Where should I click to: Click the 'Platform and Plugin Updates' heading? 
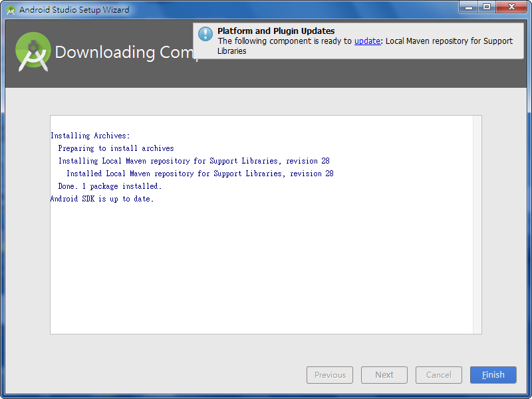tap(276, 31)
